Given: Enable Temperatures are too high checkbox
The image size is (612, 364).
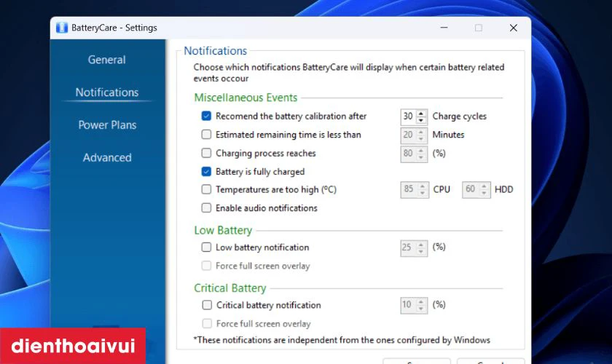Looking at the screenshot, I should click(x=206, y=190).
